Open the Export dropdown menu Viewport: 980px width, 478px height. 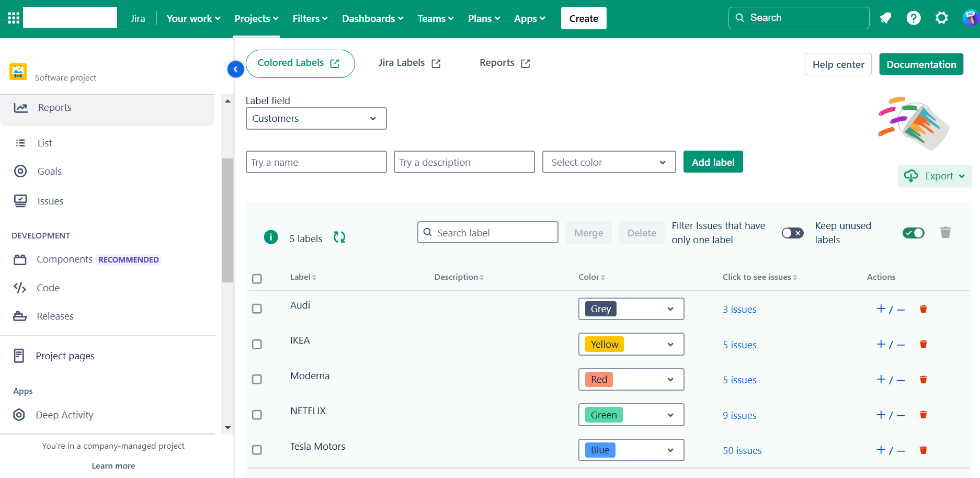pyautogui.click(x=935, y=176)
